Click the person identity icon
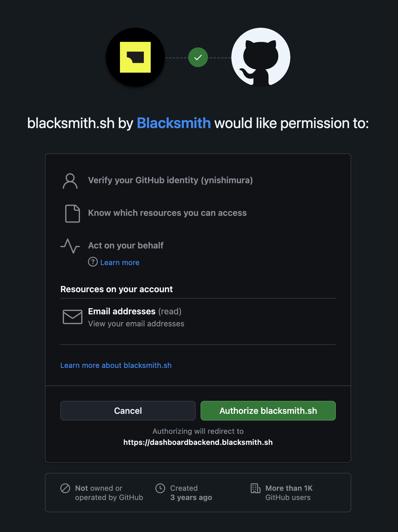The image size is (398, 532). coord(70,181)
